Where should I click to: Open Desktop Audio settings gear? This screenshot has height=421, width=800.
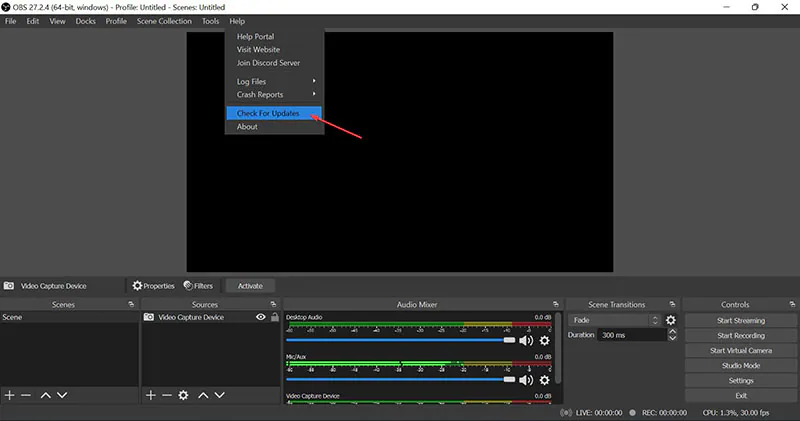545,340
